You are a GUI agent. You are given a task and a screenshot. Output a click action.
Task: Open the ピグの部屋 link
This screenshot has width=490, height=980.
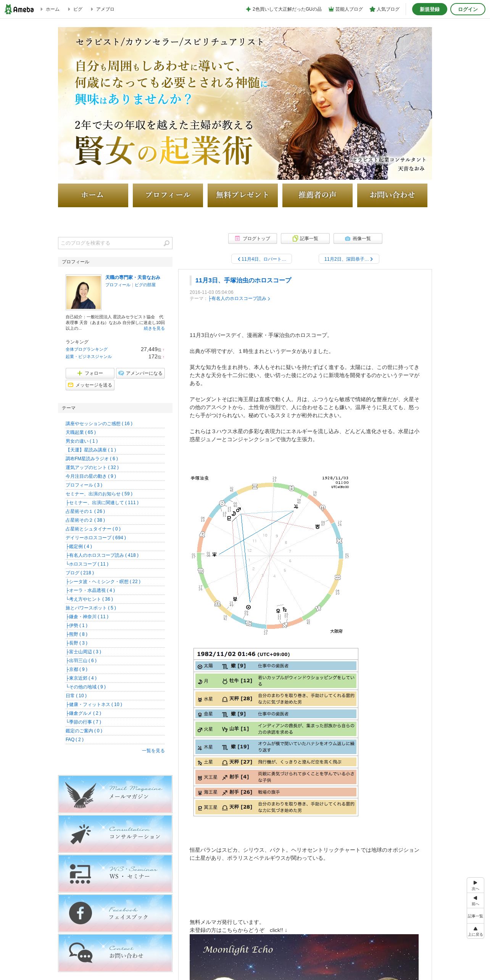pyautogui.click(x=145, y=285)
